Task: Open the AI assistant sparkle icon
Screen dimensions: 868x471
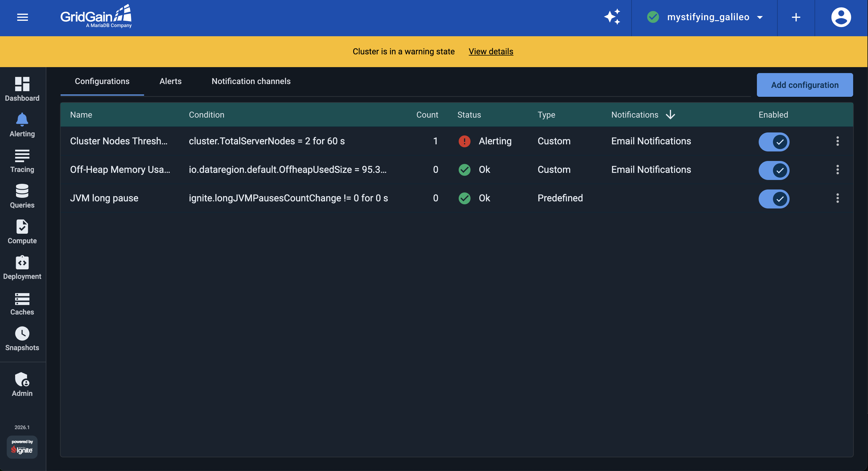Action: (x=612, y=17)
